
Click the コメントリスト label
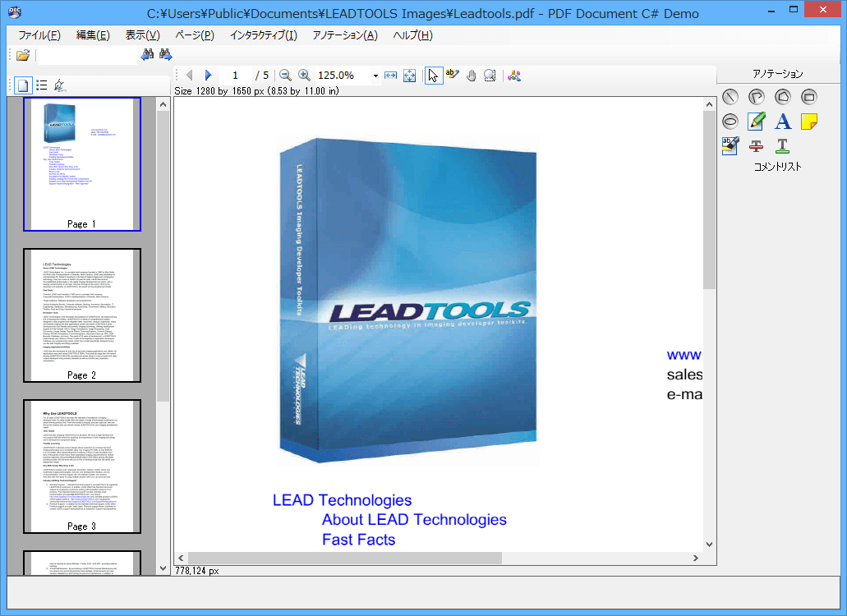(778, 167)
